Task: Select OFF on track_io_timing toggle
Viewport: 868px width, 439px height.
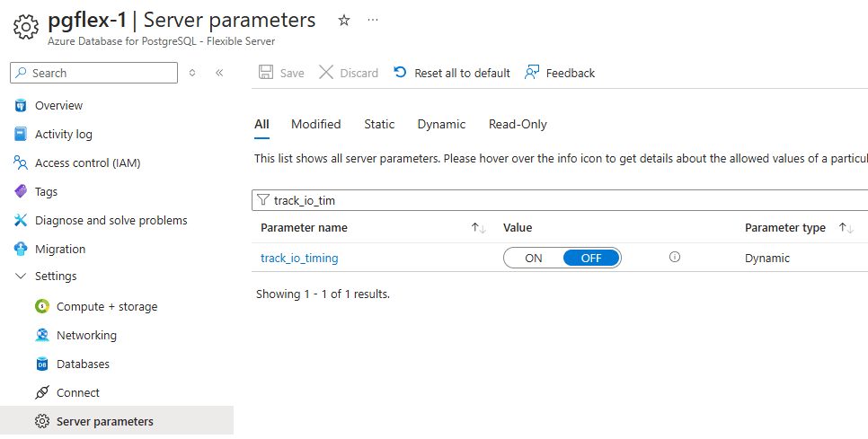Action: click(x=591, y=259)
